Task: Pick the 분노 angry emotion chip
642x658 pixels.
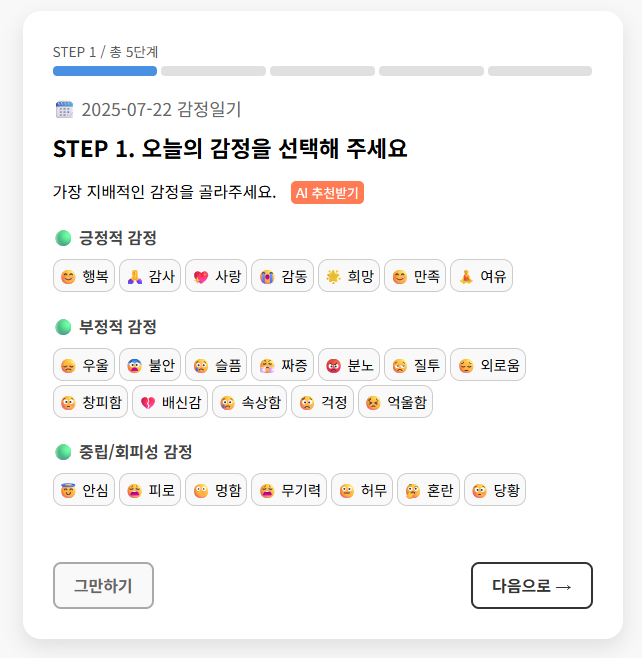Action: pyautogui.click(x=348, y=365)
